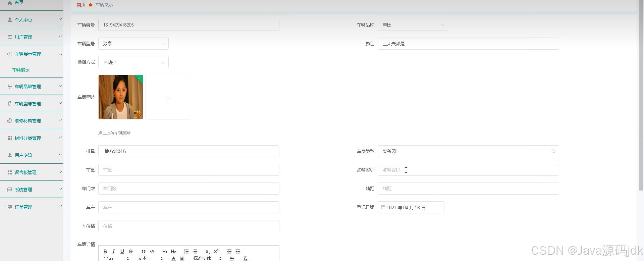Screen dimensions: 644x261
Task: Focus the 油箱容积 input field
Action: [469, 170]
